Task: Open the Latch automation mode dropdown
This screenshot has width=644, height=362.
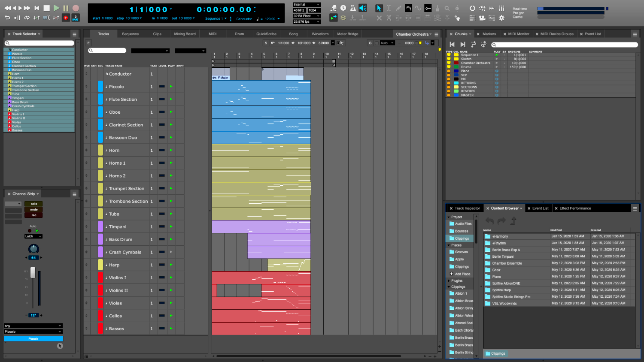Action: 33,236
